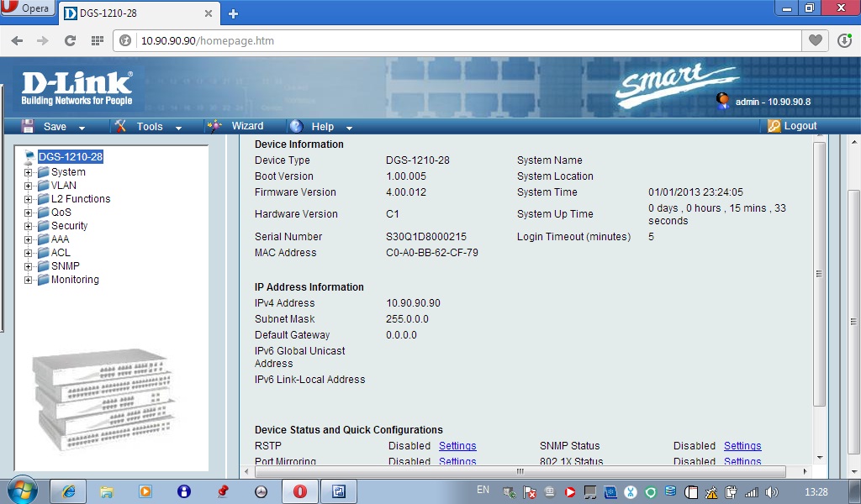This screenshot has width=861, height=504.
Task: Open Opera Speed Dial grid icon
Action: [98, 40]
